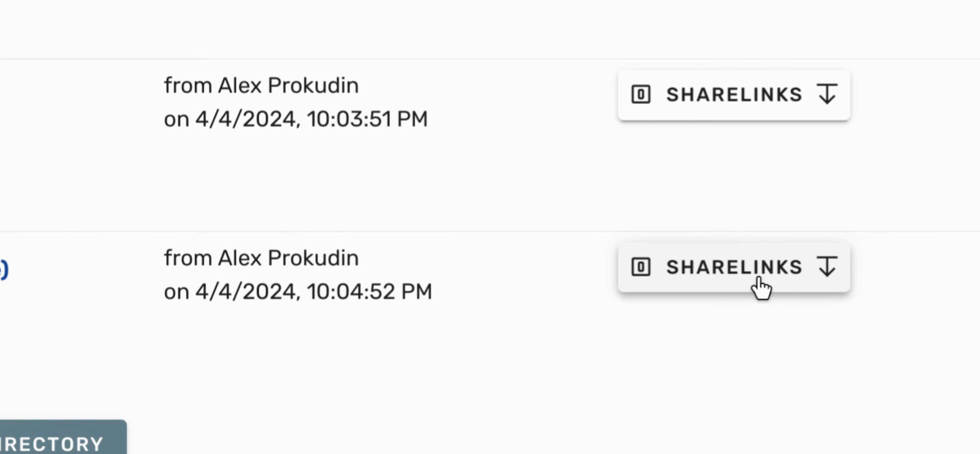Click the name Alex Prokudin in the 10:04:52 PM entry
This screenshot has width=980, height=454.
pyautogui.click(x=288, y=258)
